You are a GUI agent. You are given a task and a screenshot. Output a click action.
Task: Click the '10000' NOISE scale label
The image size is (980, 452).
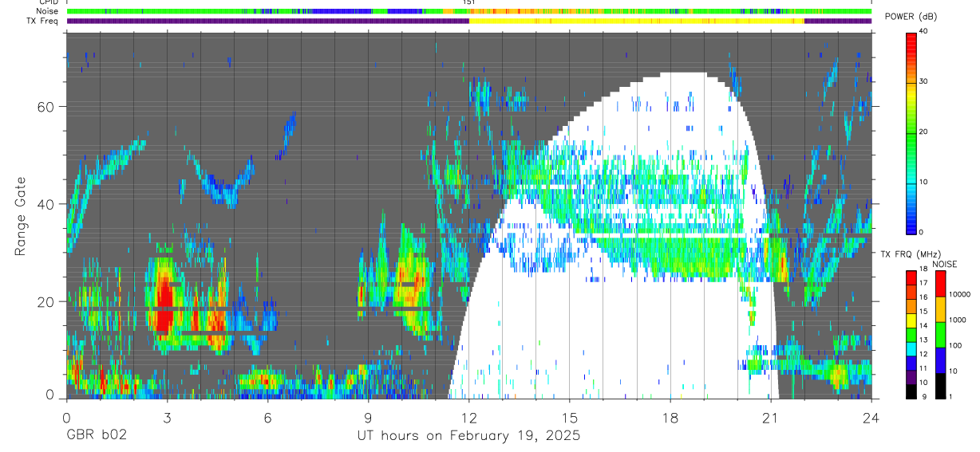959,296
